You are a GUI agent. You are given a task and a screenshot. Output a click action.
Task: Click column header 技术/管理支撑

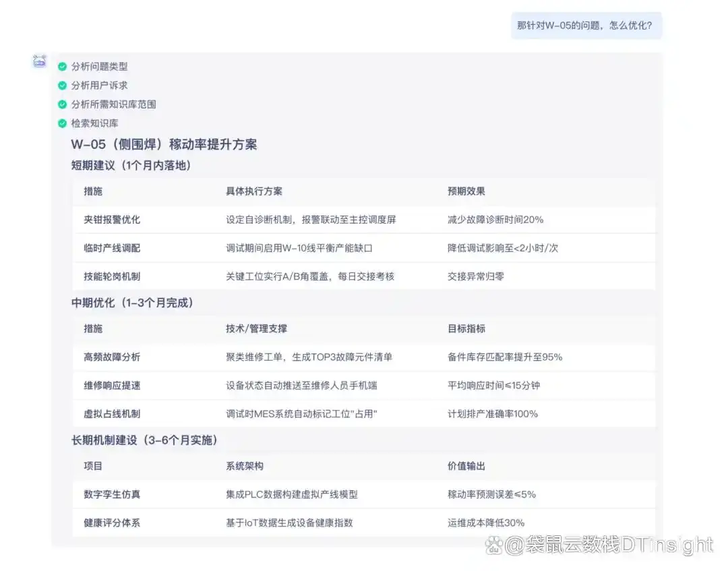(256, 329)
